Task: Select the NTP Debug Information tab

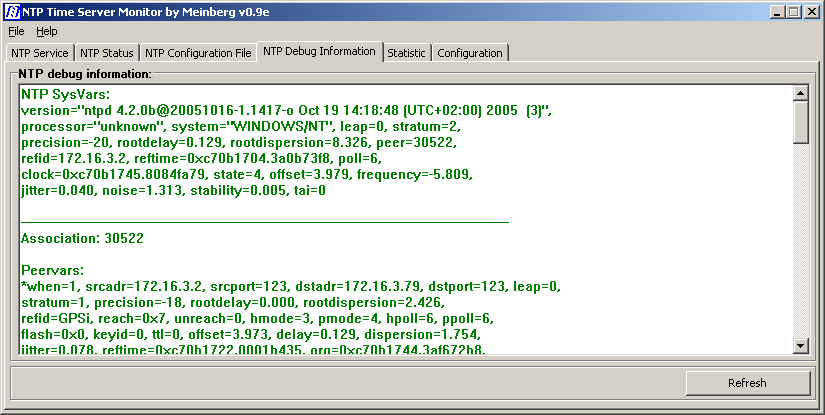Action: 319,51
